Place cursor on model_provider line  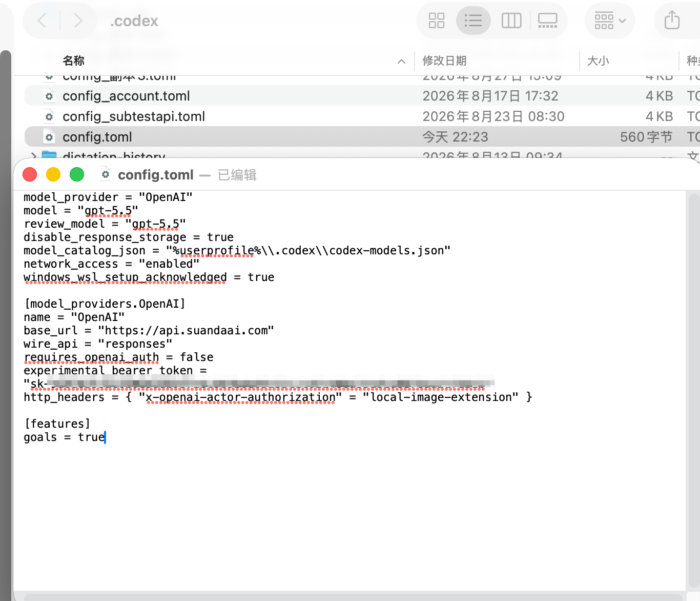[x=108, y=197]
